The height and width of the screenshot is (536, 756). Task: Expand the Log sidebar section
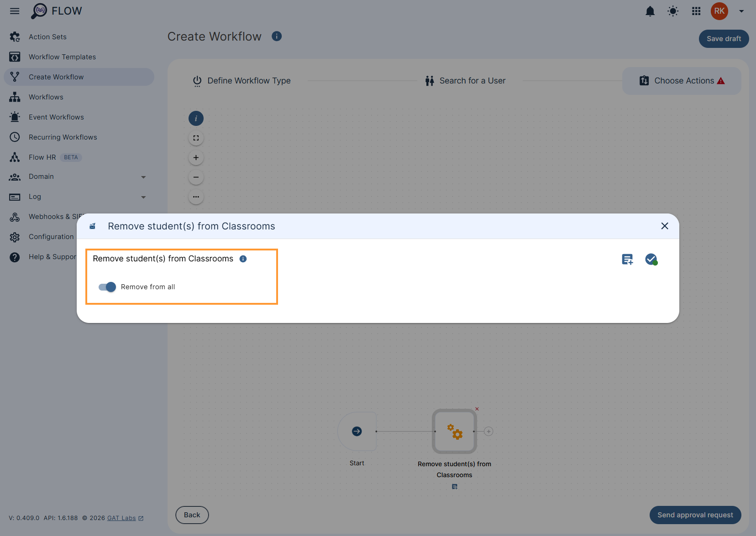pos(143,197)
